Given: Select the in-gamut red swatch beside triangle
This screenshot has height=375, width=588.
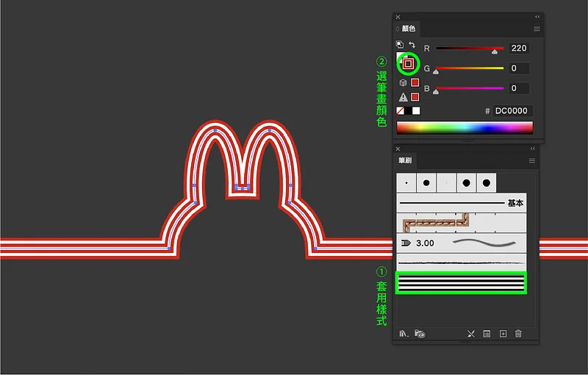Looking at the screenshot, I should pos(415,97).
